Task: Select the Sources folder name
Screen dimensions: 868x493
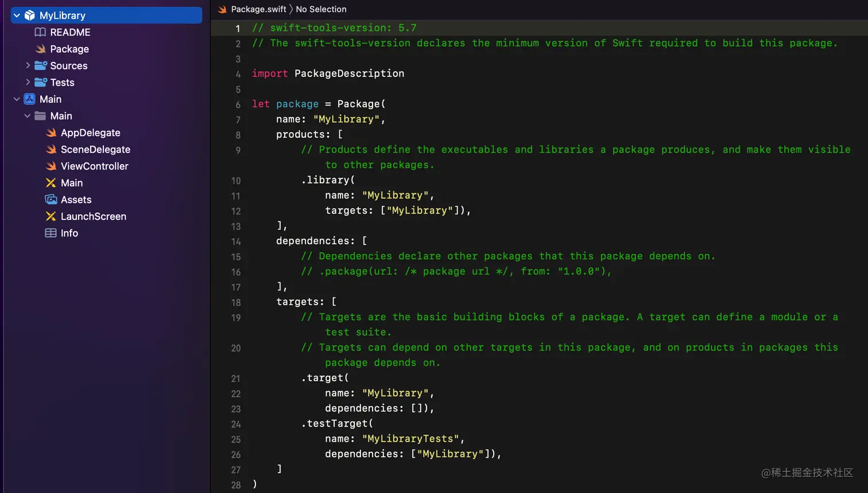Action: [x=69, y=65]
